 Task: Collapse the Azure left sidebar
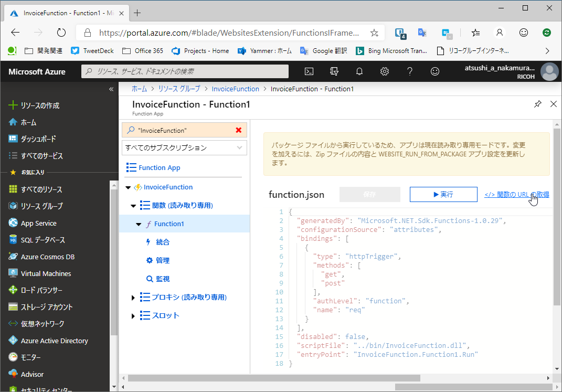111,89
